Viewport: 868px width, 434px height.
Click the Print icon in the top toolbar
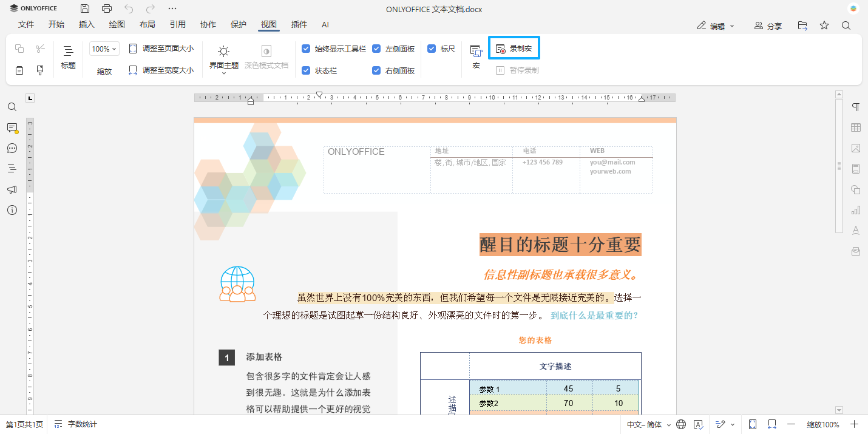coord(108,8)
